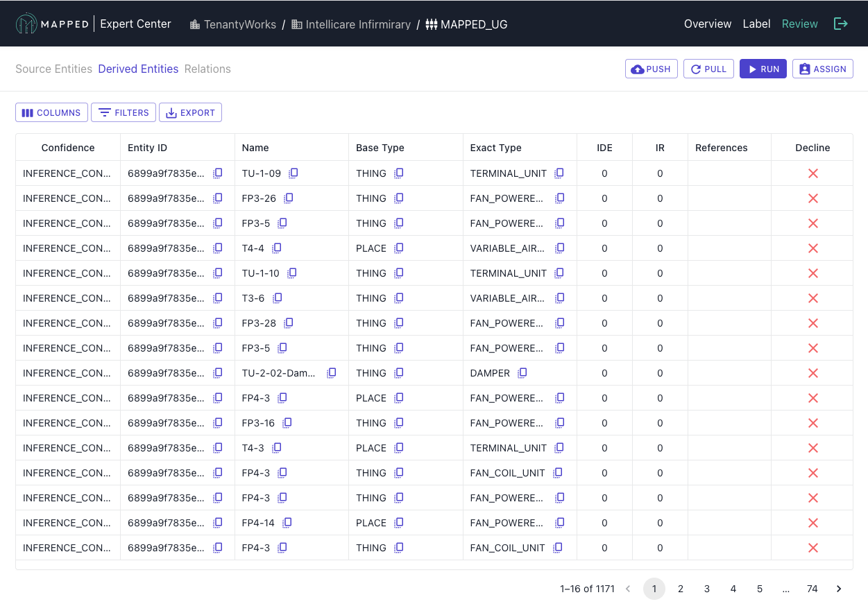Open Intellicare Infirmirary breadcrumb link
Viewport: 868px width, 613px height.
[x=351, y=24]
